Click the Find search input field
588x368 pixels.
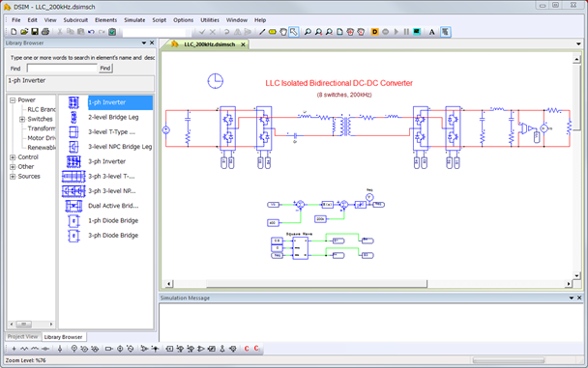62,69
